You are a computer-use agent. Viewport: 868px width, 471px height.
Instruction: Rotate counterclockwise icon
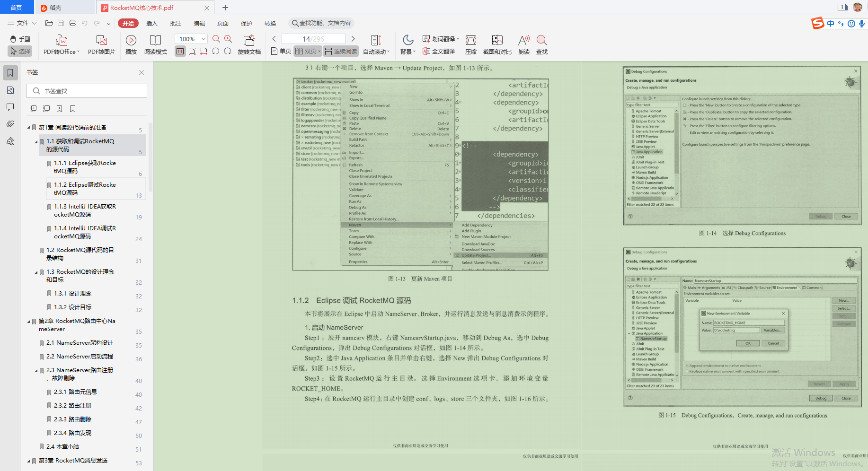(216, 51)
